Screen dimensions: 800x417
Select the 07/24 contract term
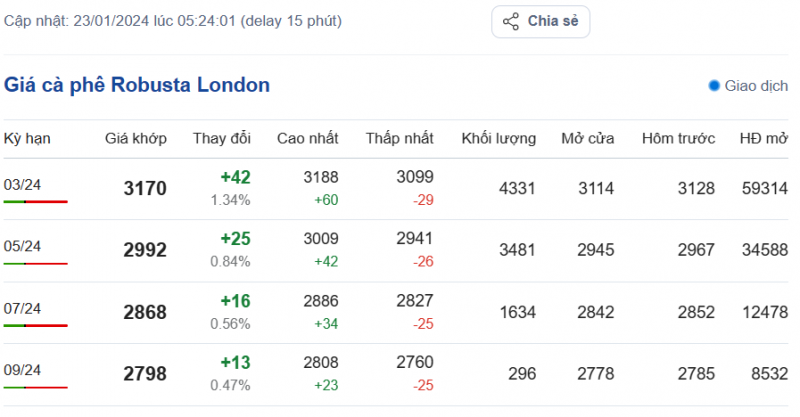point(22,308)
